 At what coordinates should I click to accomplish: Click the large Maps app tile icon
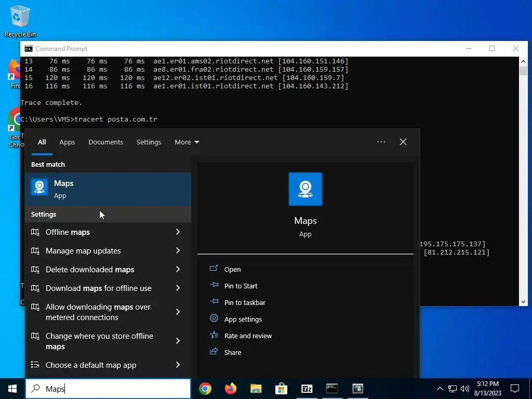[x=305, y=189]
